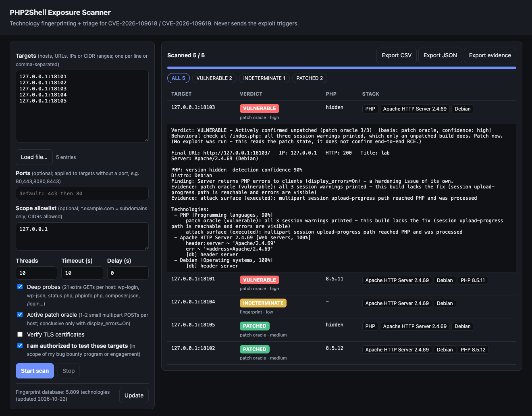
Task: Click the "5 entries" label
Action: [x=66, y=157]
